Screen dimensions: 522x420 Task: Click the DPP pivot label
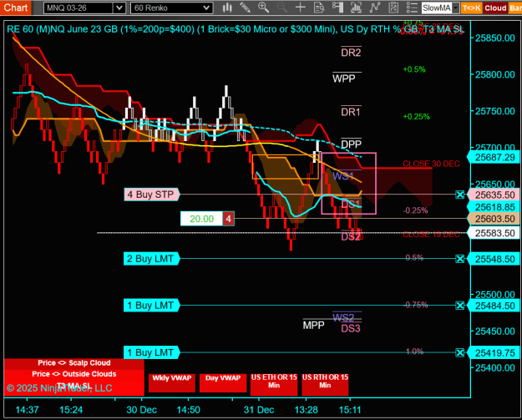coord(352,144)
